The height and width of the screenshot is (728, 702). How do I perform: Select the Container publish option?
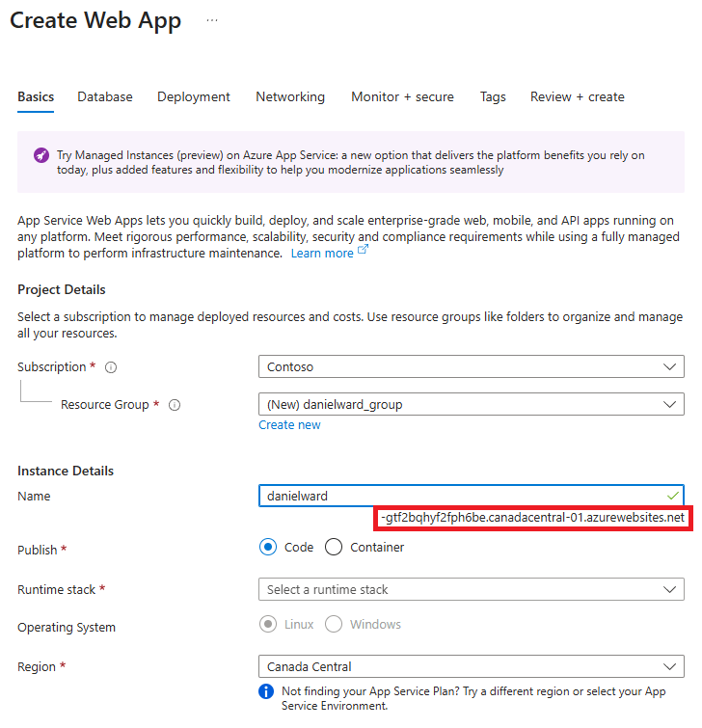(x=334, y=548)
